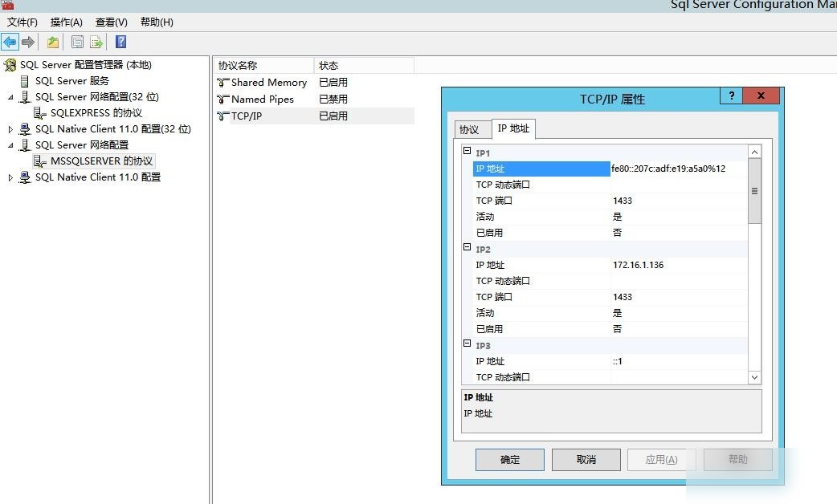Click the IP3 TCP 动态端口 label
The image size is (837, 504).
pos(503,377)
